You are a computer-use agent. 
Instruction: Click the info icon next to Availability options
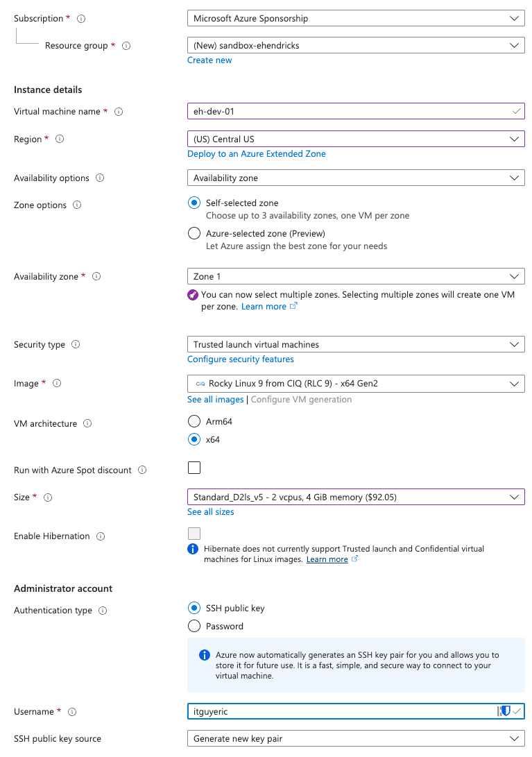pyautogui.click(x=100, y=178)
